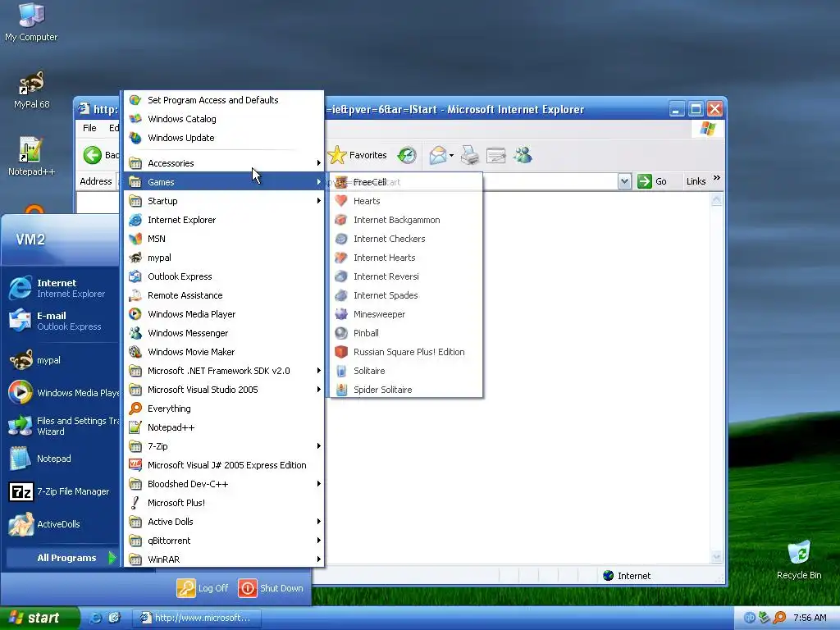Select MyPal 68 desktop shortcut
The height and width of the screenshot is (630, 840).
[x=31, y=90]
